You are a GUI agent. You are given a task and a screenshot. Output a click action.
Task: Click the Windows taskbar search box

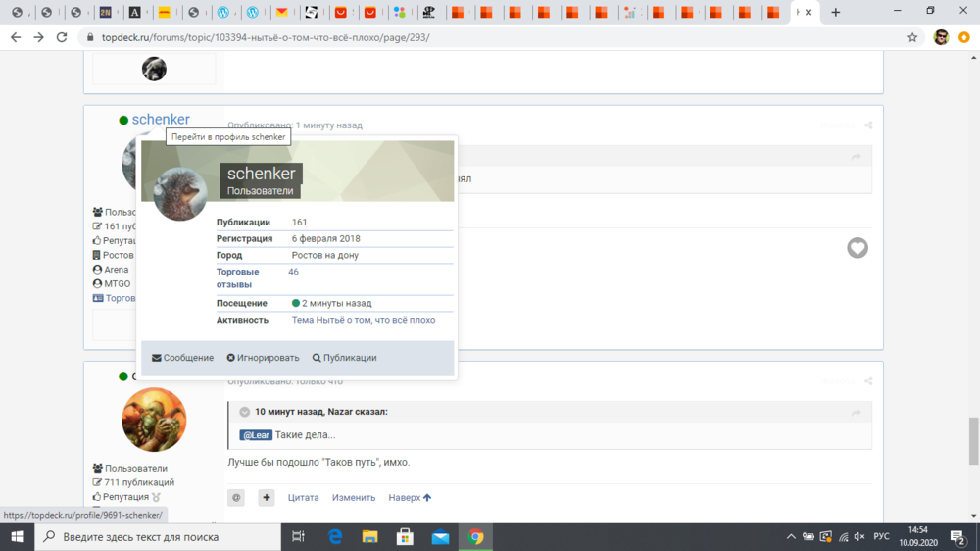[x=158, y=536]
